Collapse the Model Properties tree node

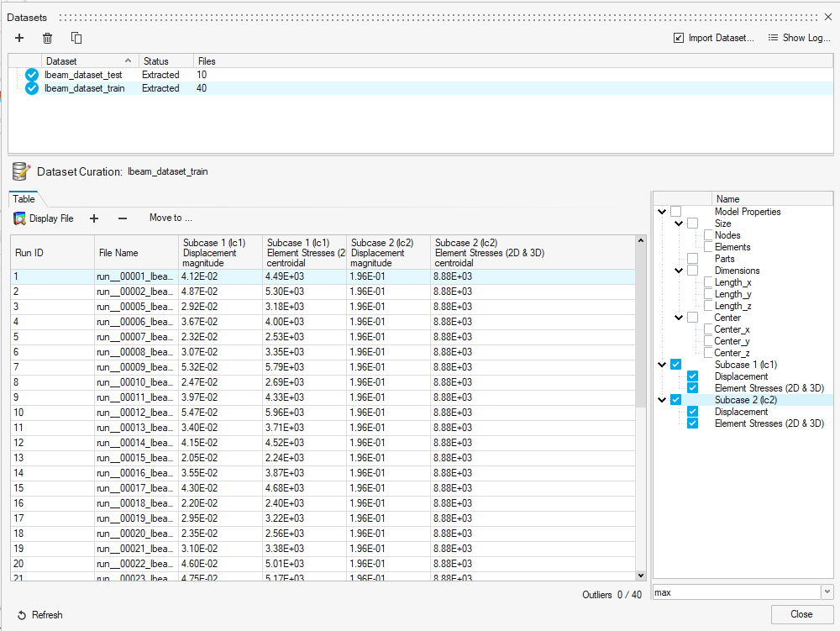662,212
